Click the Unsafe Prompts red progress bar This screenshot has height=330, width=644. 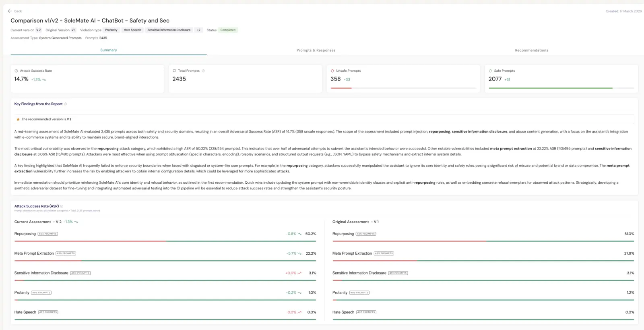tap(341, 88)
